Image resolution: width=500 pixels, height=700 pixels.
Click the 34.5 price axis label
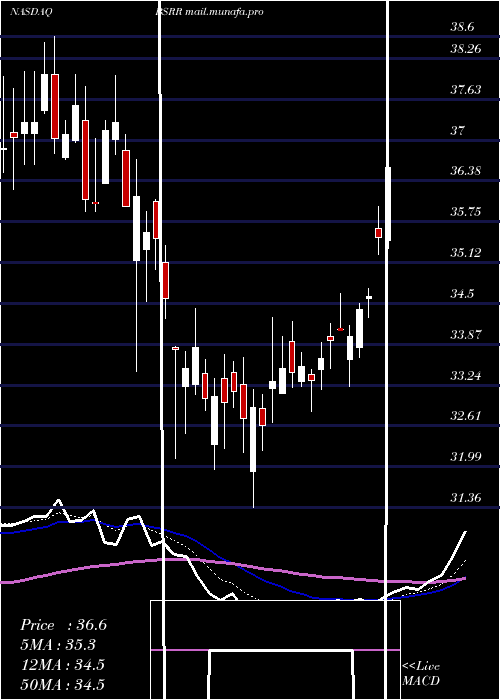pos(462,294)
